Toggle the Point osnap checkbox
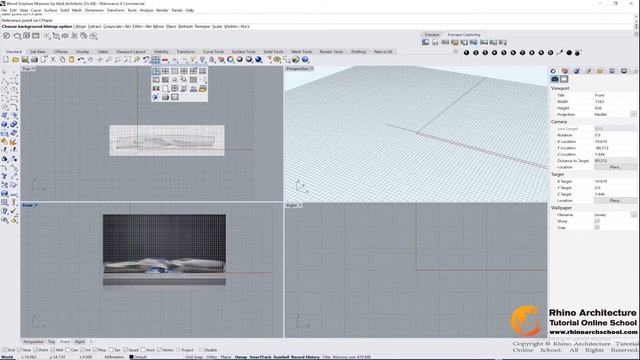Viewport: 640px width, 360px height. [36, 350]
